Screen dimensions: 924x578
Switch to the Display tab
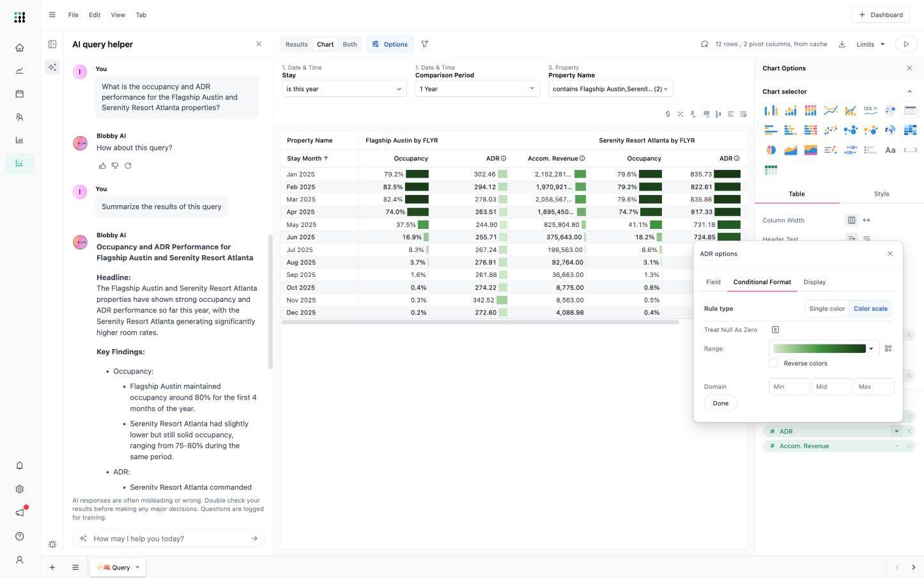814,282
